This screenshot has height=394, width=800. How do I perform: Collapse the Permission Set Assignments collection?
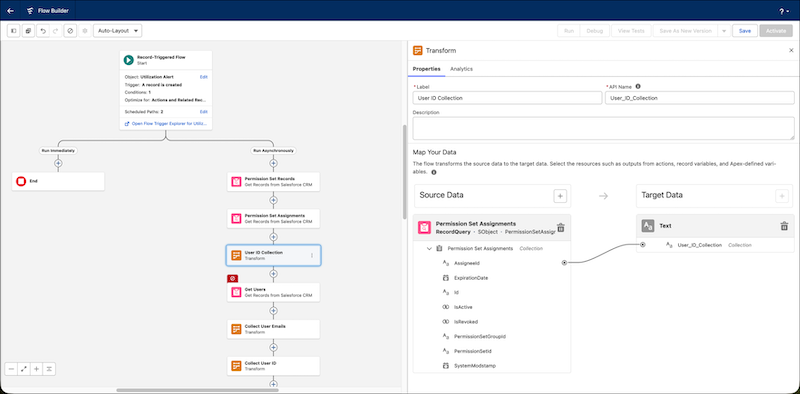tap(429, 249)
